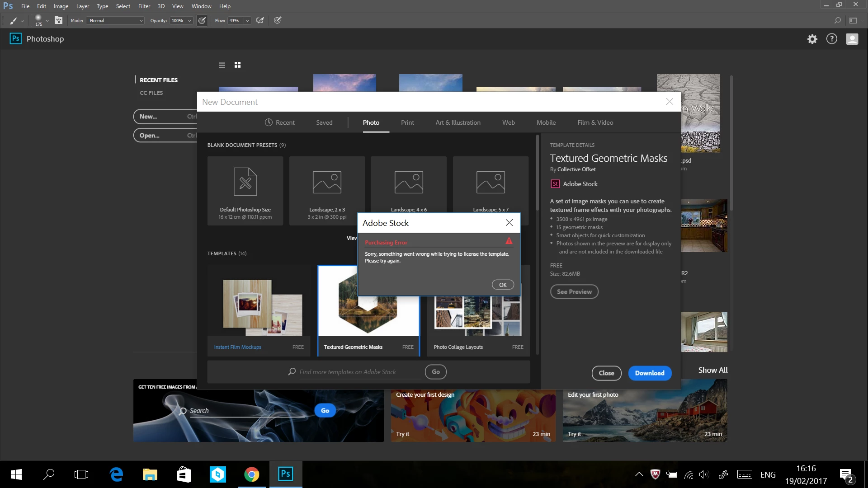This screenshot has height=488, width=868.
Task: Open the Filter menu
Action: [144, 6]
